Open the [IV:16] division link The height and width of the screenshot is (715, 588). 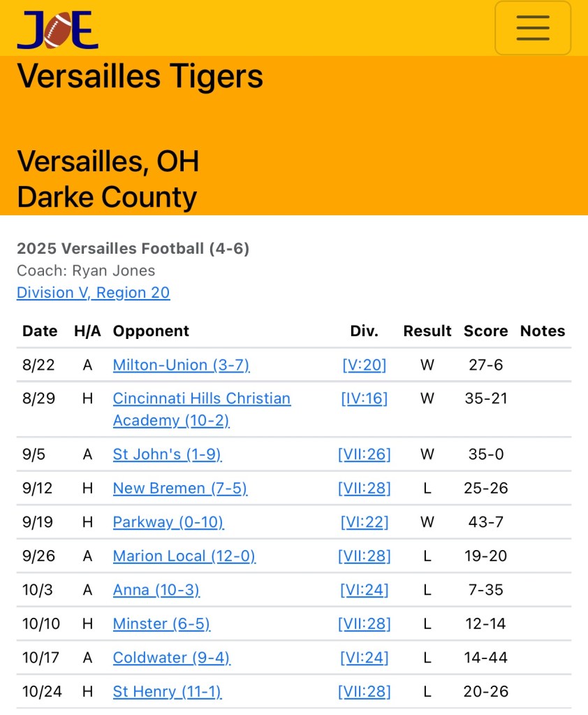364,398
